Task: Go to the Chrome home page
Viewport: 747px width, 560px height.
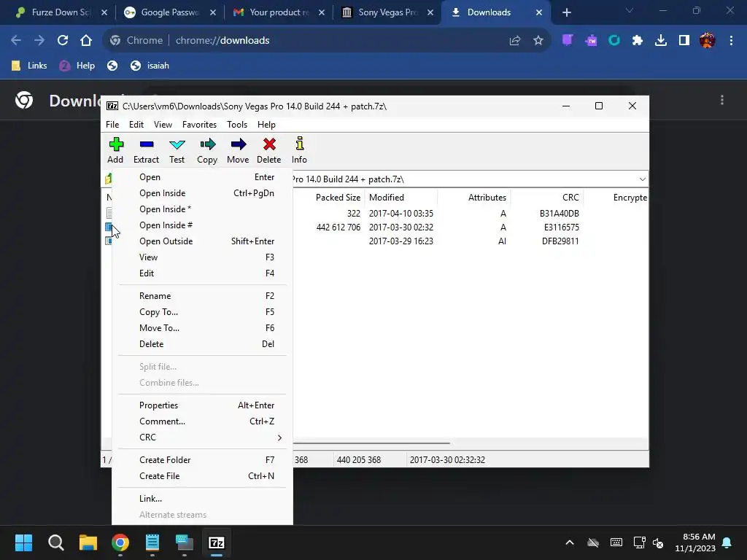Action: [x=86, y=41]
